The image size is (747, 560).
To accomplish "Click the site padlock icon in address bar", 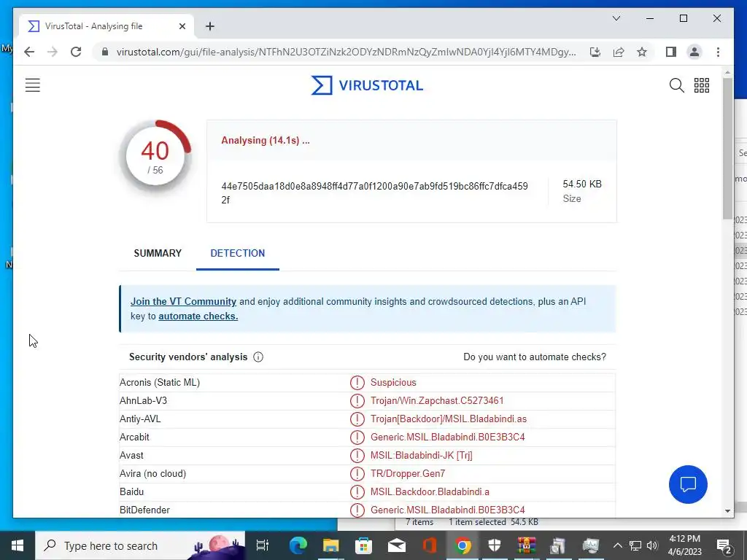I will click(x=105, y=52).
